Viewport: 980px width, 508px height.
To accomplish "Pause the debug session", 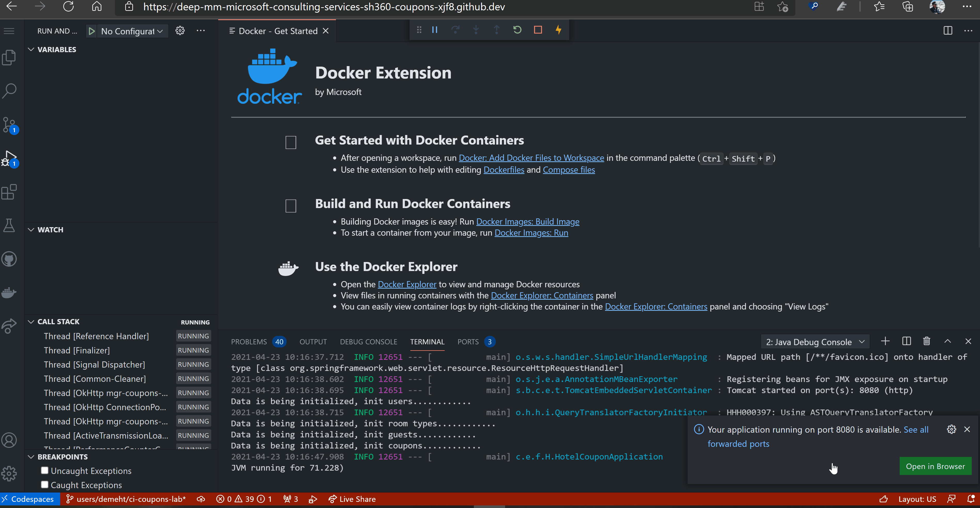I will coord(434,30).
